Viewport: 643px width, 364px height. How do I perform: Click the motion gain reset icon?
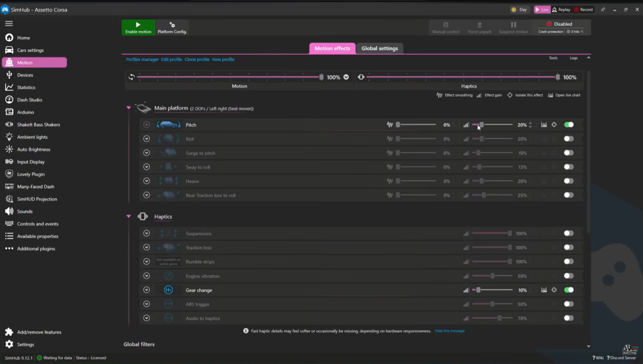(x=131, y=77)
